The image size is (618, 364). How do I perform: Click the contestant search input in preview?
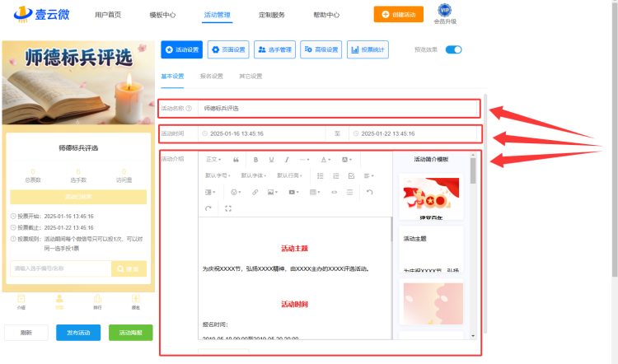coord(61,269)
